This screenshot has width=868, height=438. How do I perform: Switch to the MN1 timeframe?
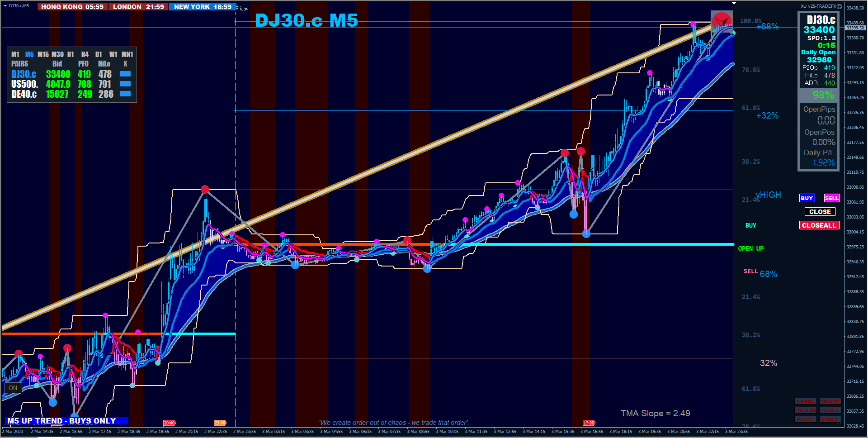click(x=127, y=54)
